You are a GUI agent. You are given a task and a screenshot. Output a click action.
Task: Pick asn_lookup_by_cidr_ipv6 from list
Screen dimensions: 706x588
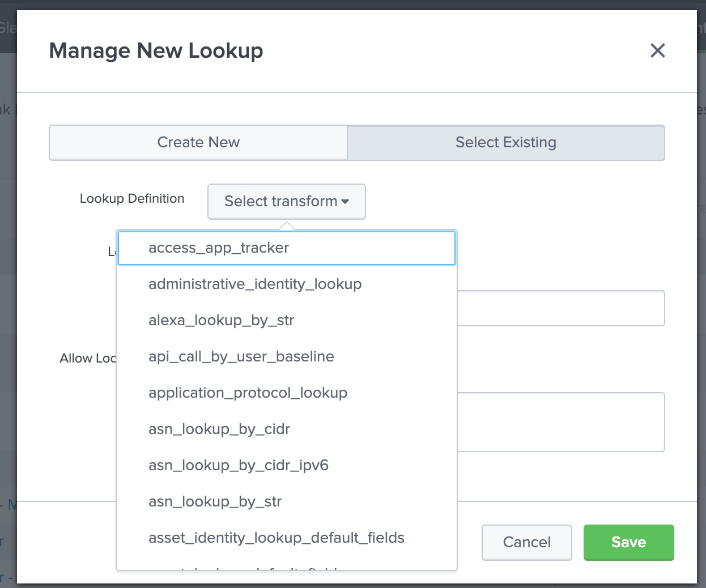287,465
